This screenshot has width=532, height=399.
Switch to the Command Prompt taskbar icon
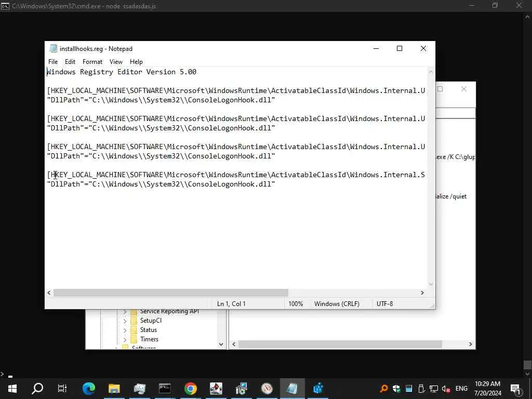[x=165, y=389]
